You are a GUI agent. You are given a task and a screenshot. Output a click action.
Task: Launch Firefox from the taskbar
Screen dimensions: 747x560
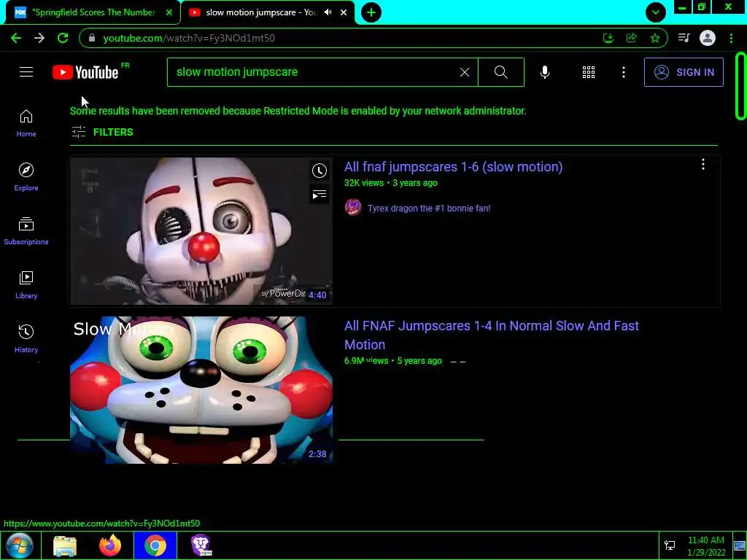pyautogui.click(x=110, y=545)
